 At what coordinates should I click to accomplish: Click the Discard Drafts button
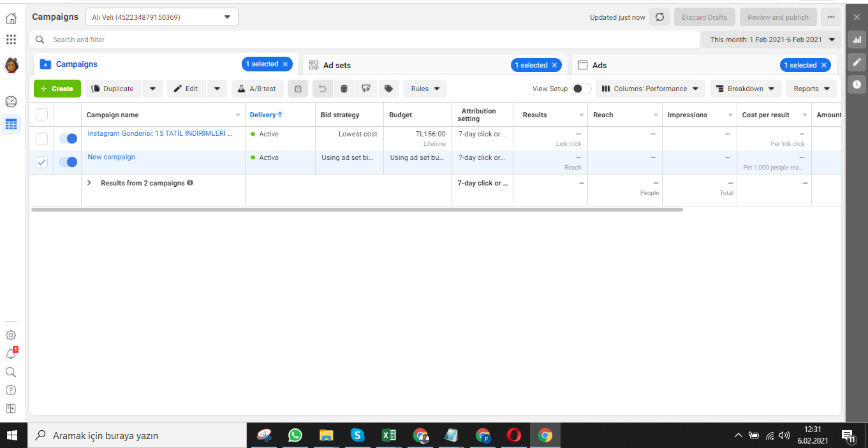pos(705,17)
